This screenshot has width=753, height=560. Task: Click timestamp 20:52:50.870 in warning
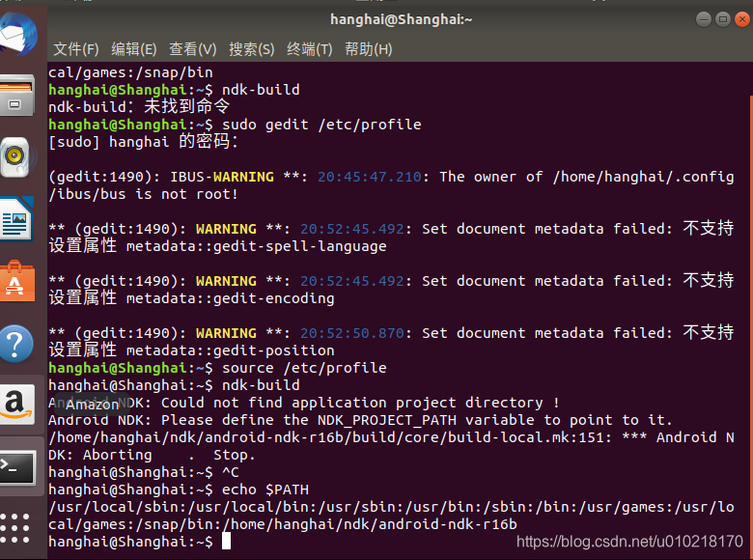352,333
